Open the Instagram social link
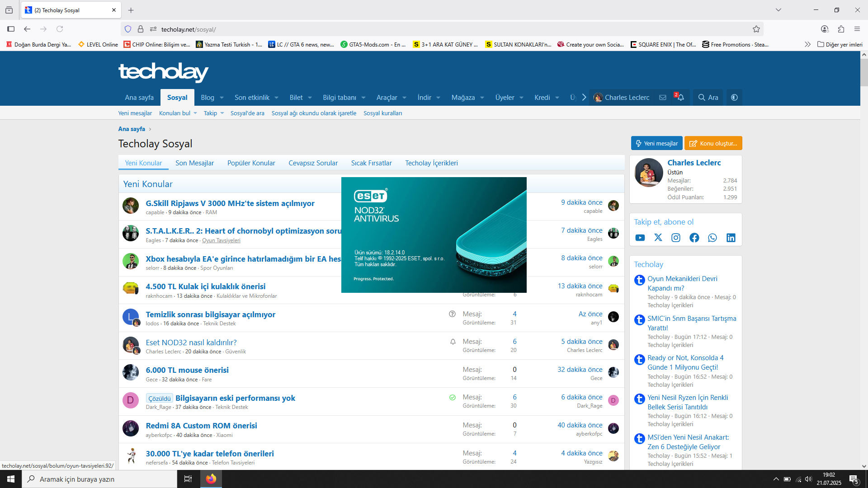The image size is (868, 488). coord(676,238)
